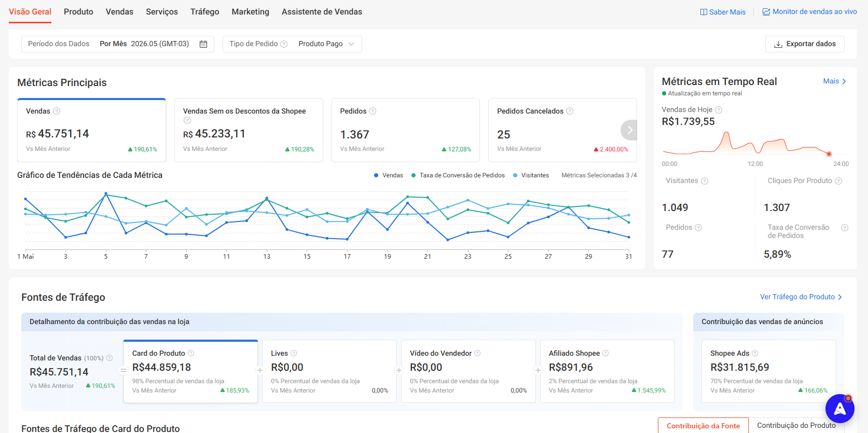Image resolution: width=868 pixels, height=433 pixels.
Task: Show help icon next to Pedidos Cancelados
Action: (570, 111)
